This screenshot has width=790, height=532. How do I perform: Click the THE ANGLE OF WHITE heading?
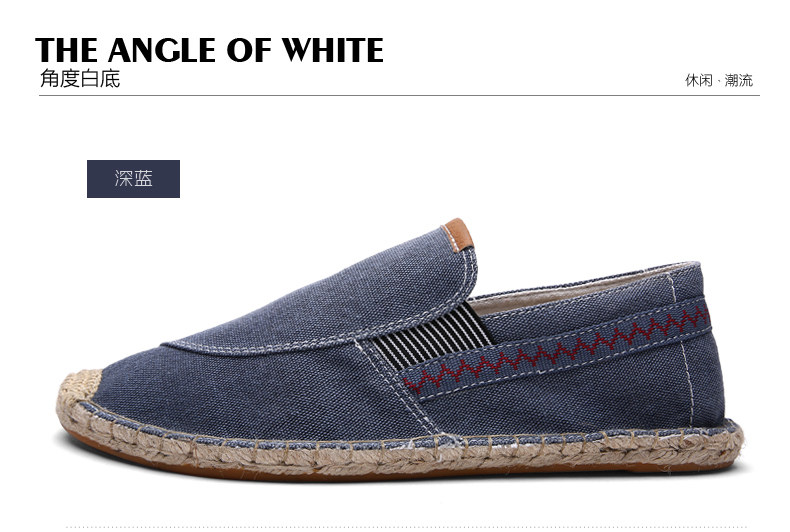pos(210,50)
